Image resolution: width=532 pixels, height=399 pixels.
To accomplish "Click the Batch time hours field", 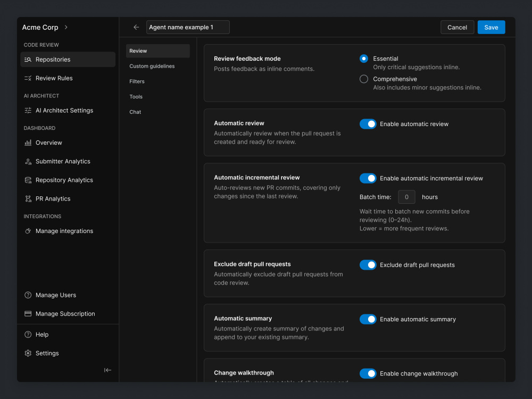I will 406,197.
